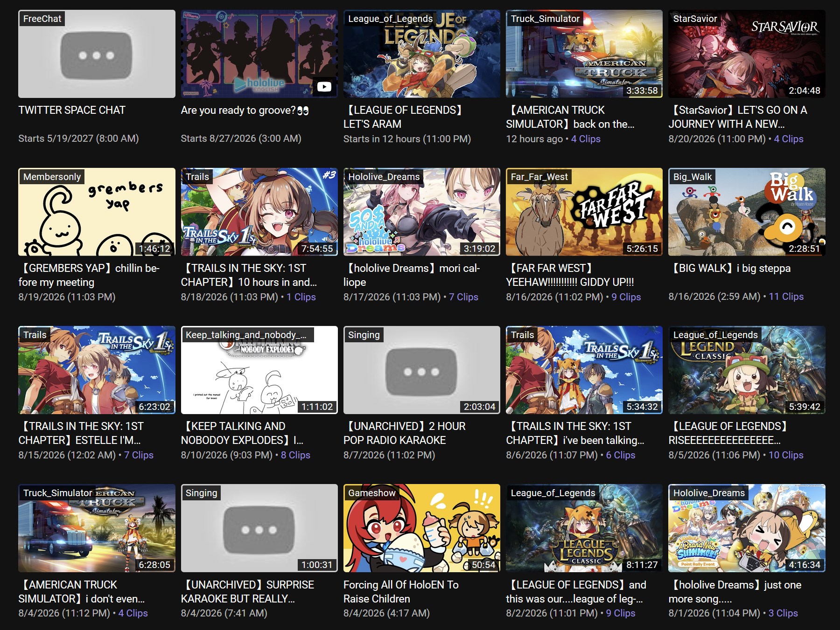Open the Forcing All Of HoloEN thumbnail
The width and height of the screenshot is (840, 630).
pyautogui.click(x=421, y=528)
